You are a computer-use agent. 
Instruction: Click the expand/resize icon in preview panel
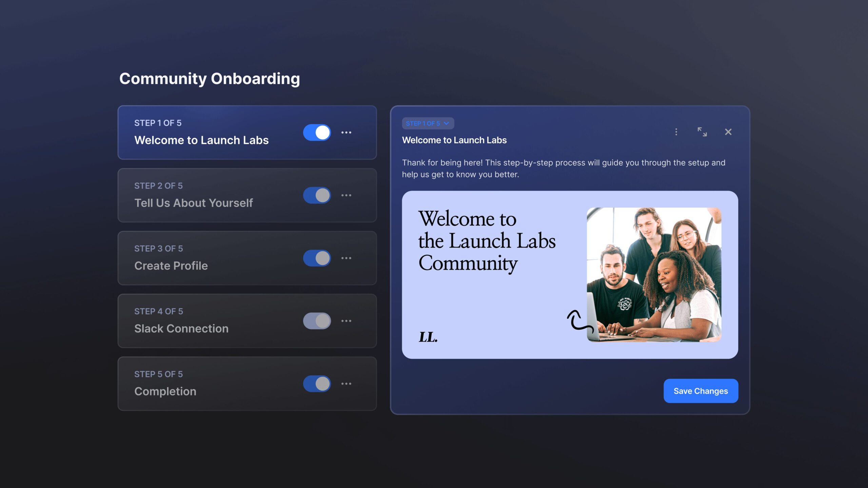(x=702, y=132)
